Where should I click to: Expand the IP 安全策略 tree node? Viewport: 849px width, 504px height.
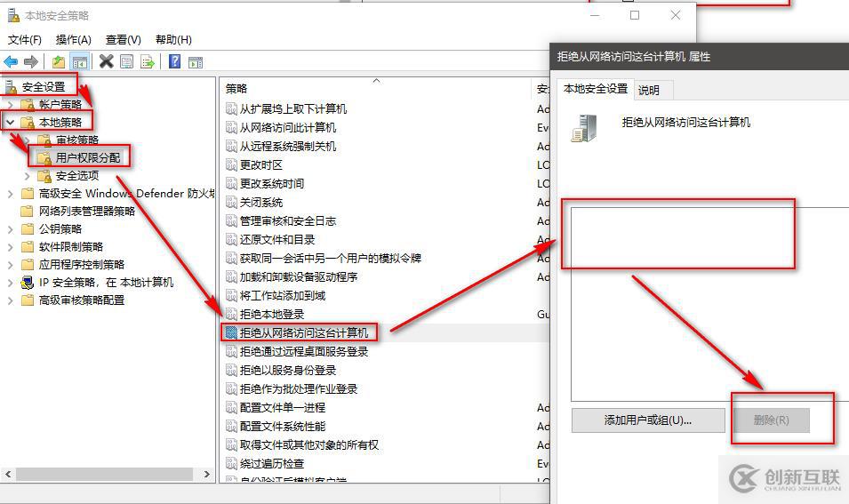(x=11, y=283)
